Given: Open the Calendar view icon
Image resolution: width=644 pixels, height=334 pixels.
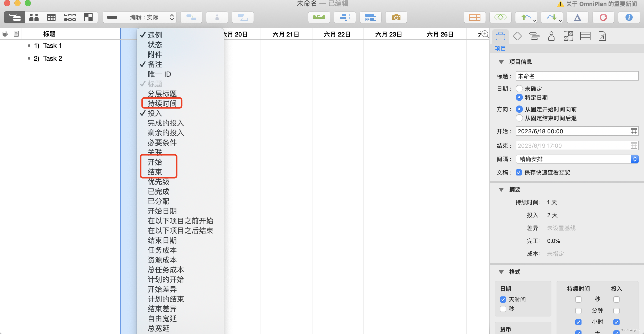Looking at the screenshot, I should click(51, 17).
